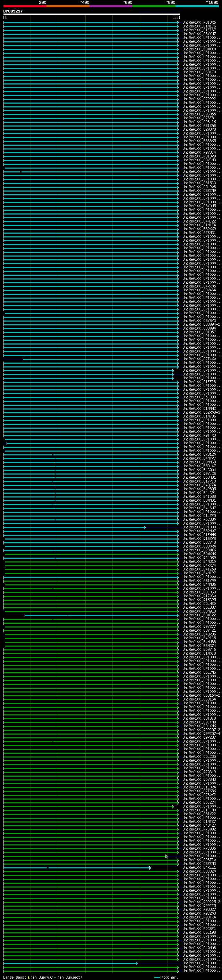The width and height of the screenshot is (222, 980).
Task: Select hit label UniRef100_B4LSU7
Action: (199, 508)
